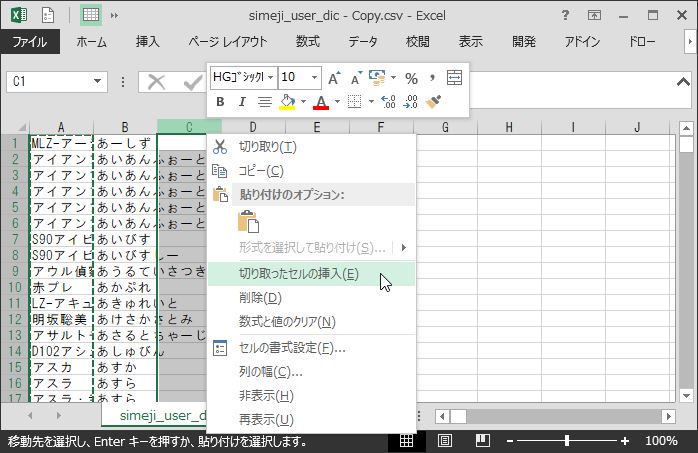
Task: Switch to Page Layout view icon
Action: pos(444,441)
